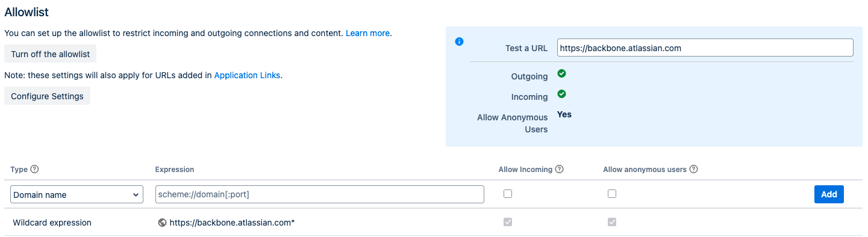Click the https://backbone.atlassian.com* expression text
This screenshot has width=868, height=237.
[232, 223]
